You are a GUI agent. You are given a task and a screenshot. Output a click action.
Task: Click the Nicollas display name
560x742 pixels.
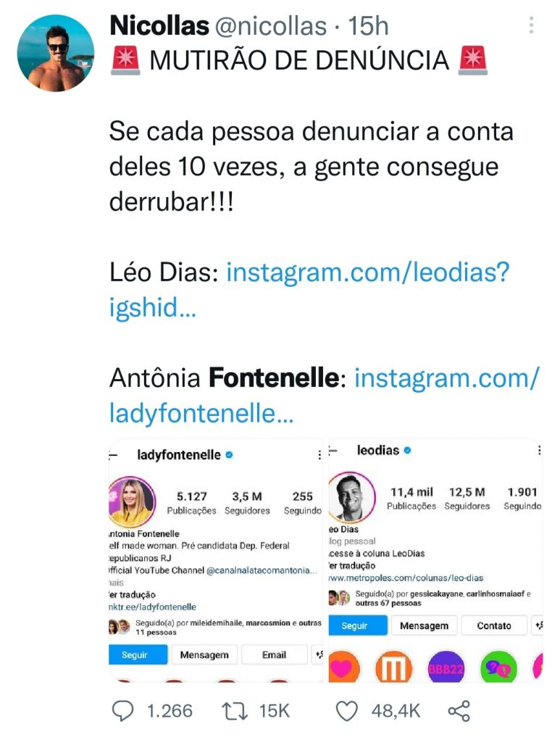(x=159, y=27)
